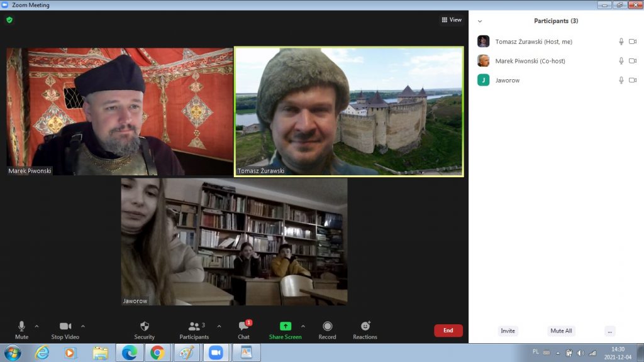Mute the microphone
This screenshot has height=362, width=644.
[21, 330]
